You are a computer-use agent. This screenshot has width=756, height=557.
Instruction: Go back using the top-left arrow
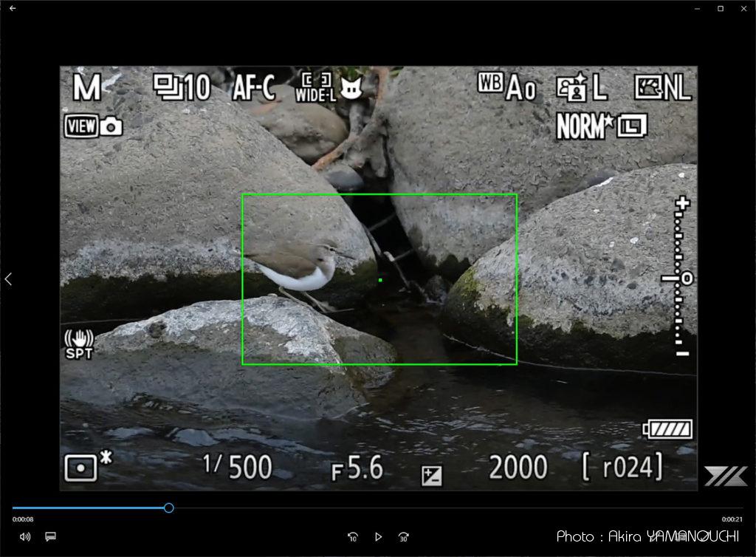point(13,8)
